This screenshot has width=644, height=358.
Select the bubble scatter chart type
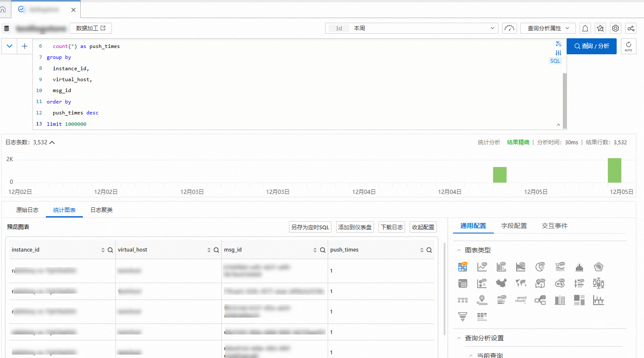(x=482, y=284)
